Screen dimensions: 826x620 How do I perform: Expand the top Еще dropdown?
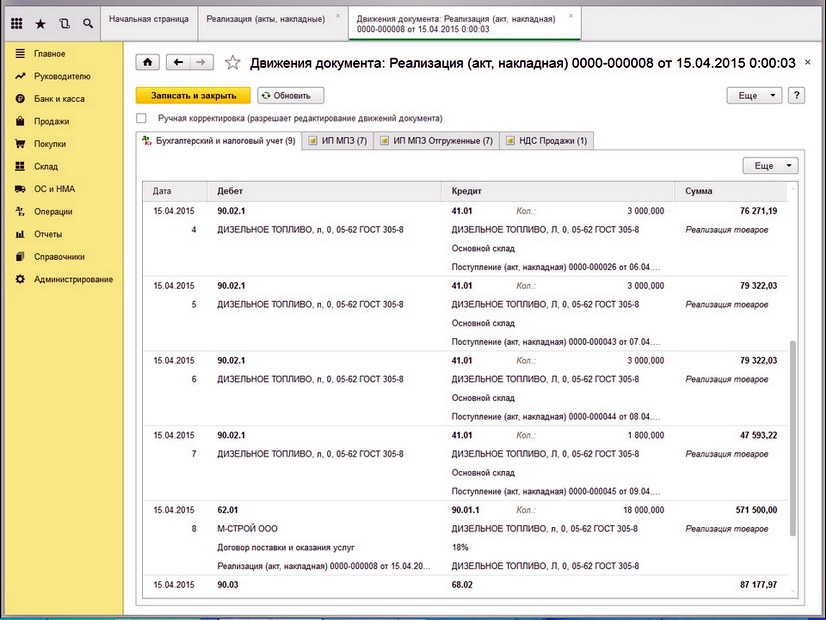(754, 96)
